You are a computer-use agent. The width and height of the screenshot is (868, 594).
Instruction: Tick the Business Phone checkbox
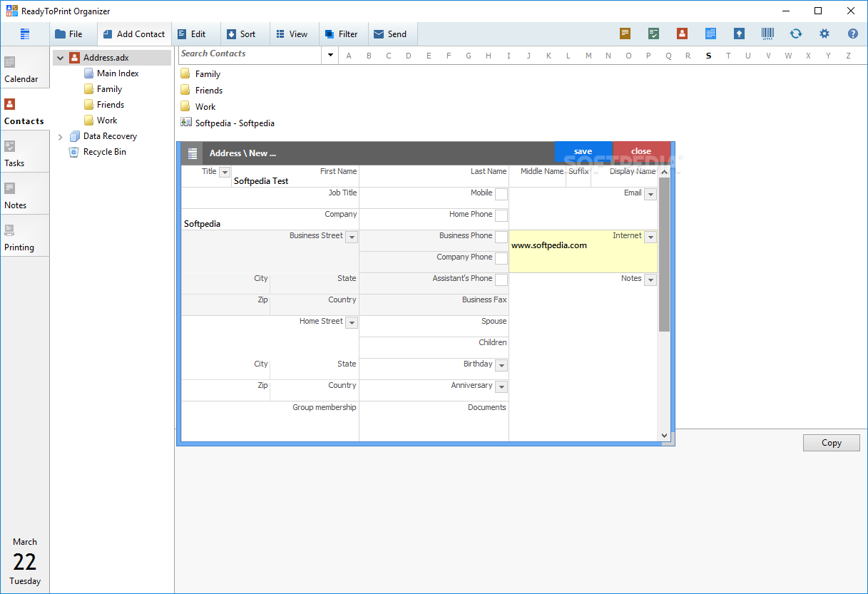[x=501, y=237]
